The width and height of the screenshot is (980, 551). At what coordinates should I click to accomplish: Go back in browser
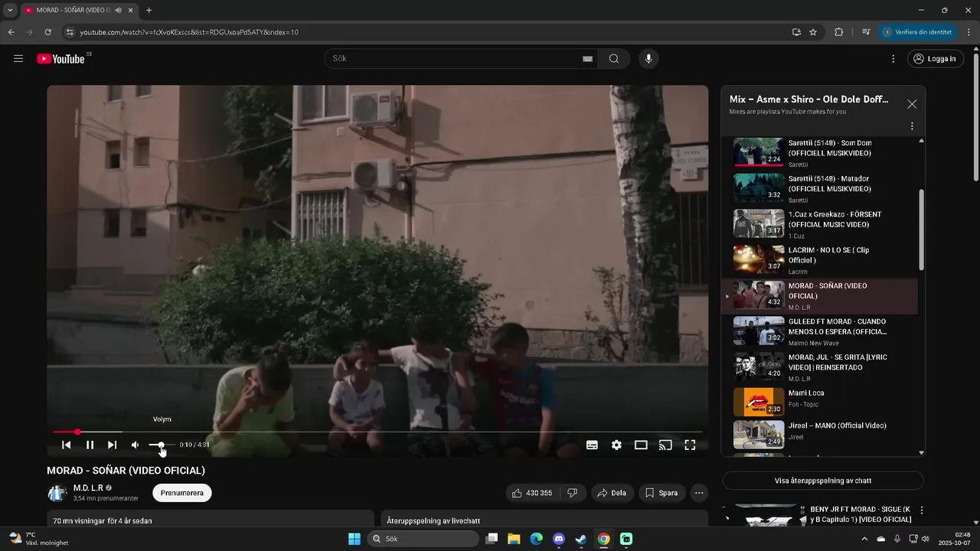tap(11, 32)
